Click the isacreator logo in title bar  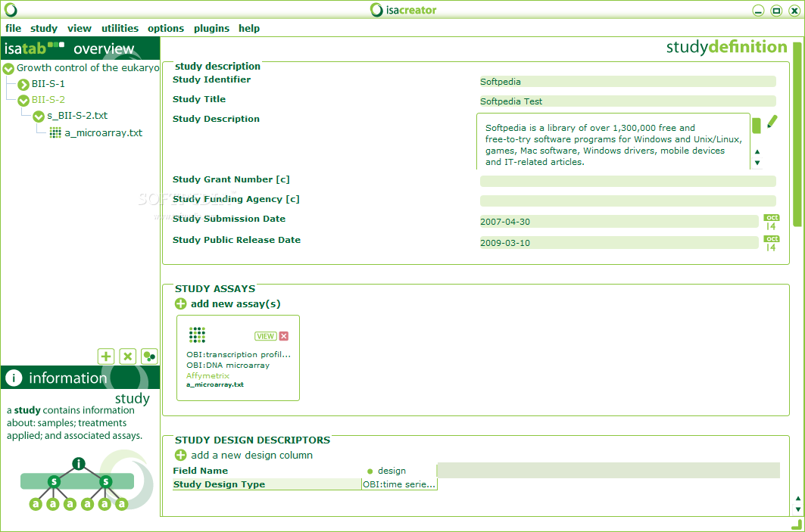point(404,10)
